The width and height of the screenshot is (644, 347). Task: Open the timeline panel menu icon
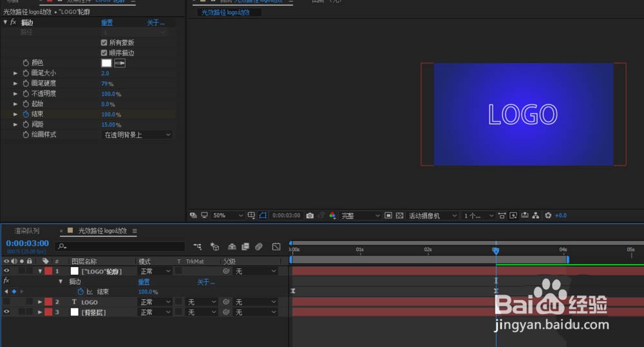[x=135, y=230]
